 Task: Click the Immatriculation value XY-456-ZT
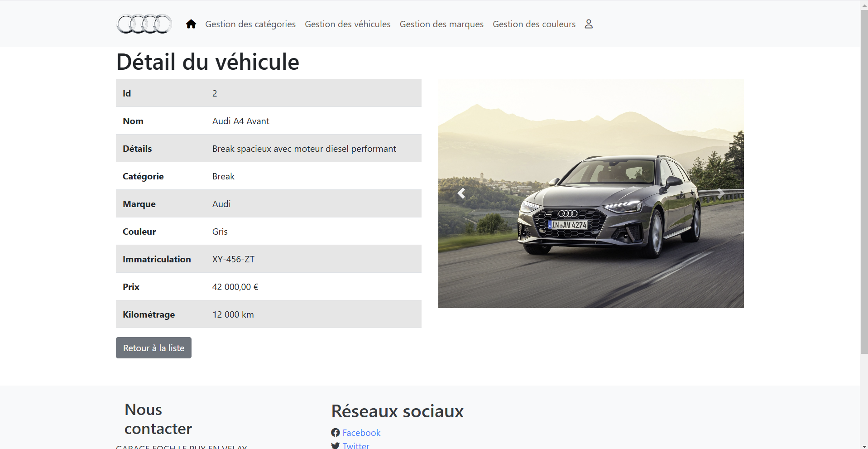pos(233,259)
